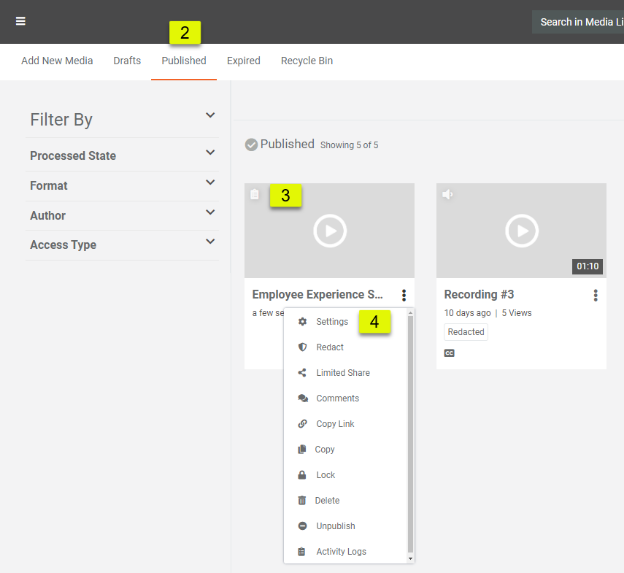Play the Employee Experience video
Screen dimensions: 624x573
pos(329,231)
